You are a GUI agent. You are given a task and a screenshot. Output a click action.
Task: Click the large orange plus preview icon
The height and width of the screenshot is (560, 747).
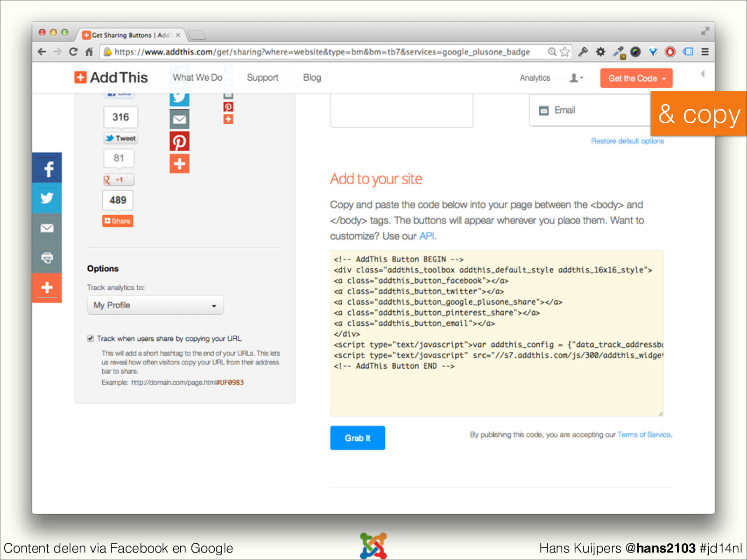(179, 164)
